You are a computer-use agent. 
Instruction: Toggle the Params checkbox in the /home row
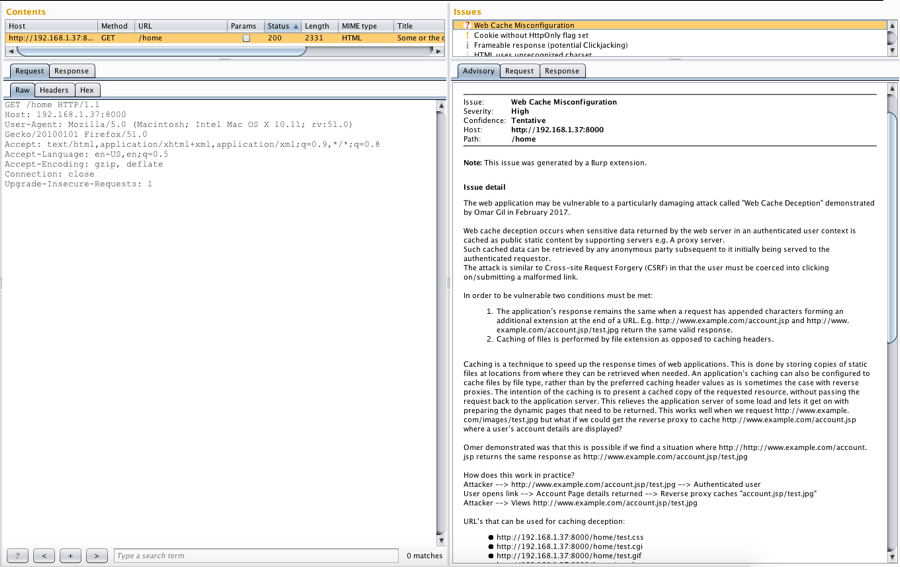tap(246, 38)
